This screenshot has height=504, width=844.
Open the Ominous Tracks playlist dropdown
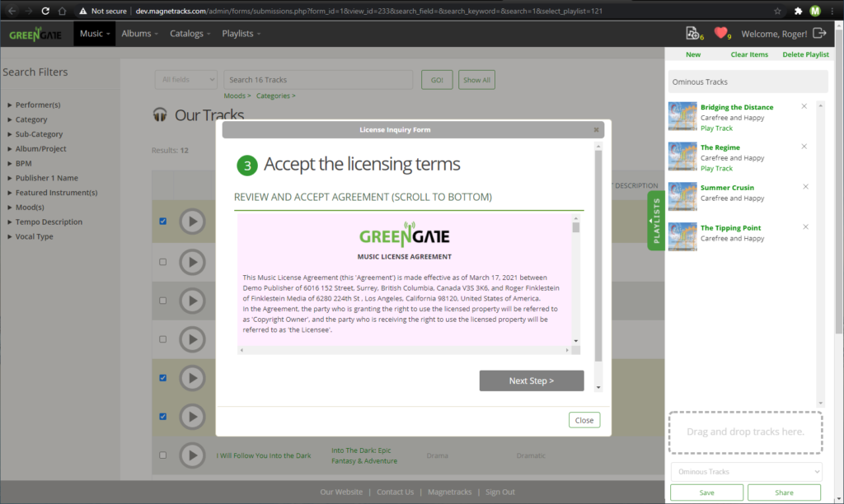tap(747, 472)
